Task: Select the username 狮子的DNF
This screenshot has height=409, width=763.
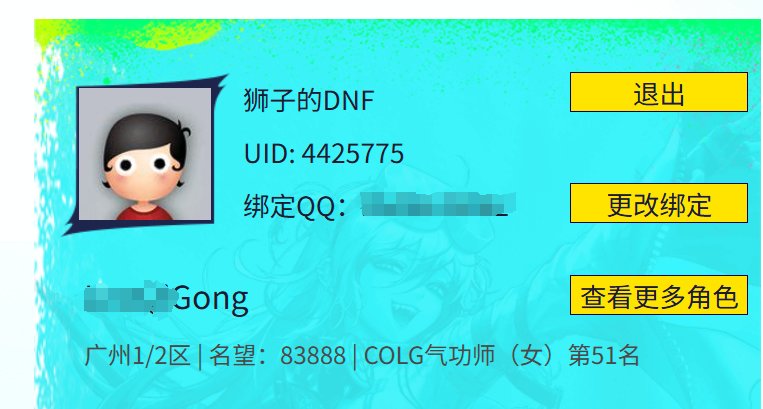Action: pos(309,100)
